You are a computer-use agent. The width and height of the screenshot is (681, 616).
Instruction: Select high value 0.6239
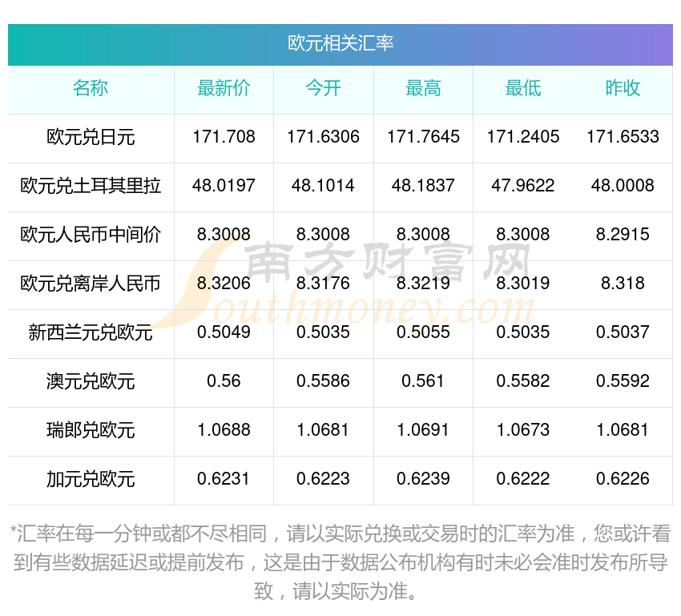click(423, 479)
